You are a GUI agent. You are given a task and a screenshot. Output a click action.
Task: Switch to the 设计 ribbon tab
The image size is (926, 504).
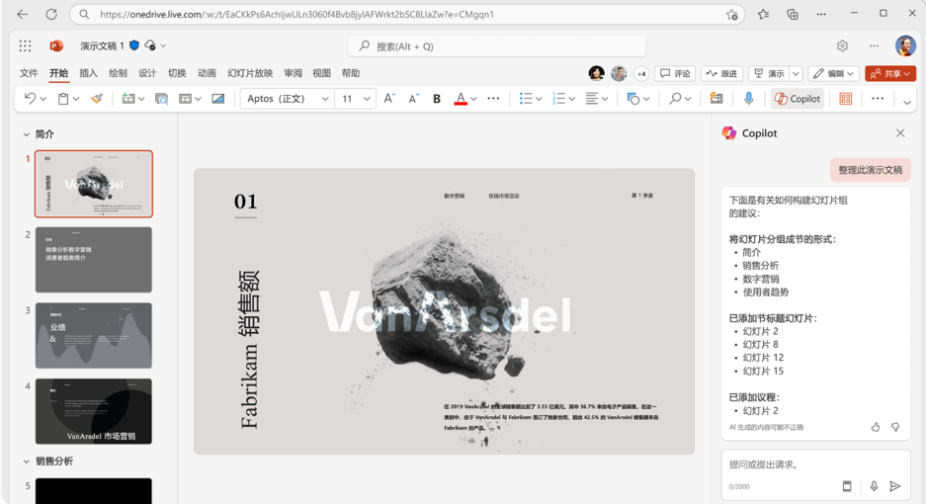[x=147, y=73]
